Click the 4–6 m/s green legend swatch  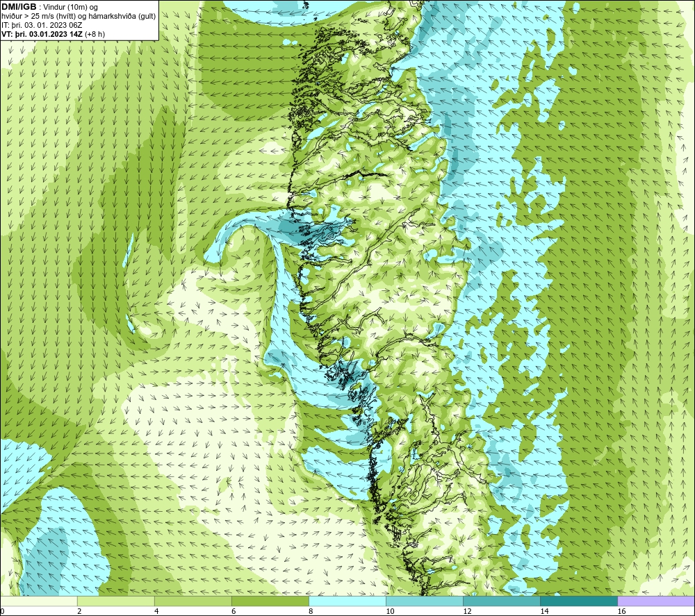193,601
